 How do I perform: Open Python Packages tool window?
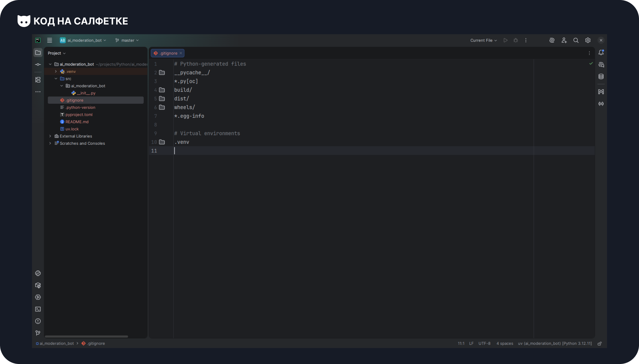click(38, 285)
